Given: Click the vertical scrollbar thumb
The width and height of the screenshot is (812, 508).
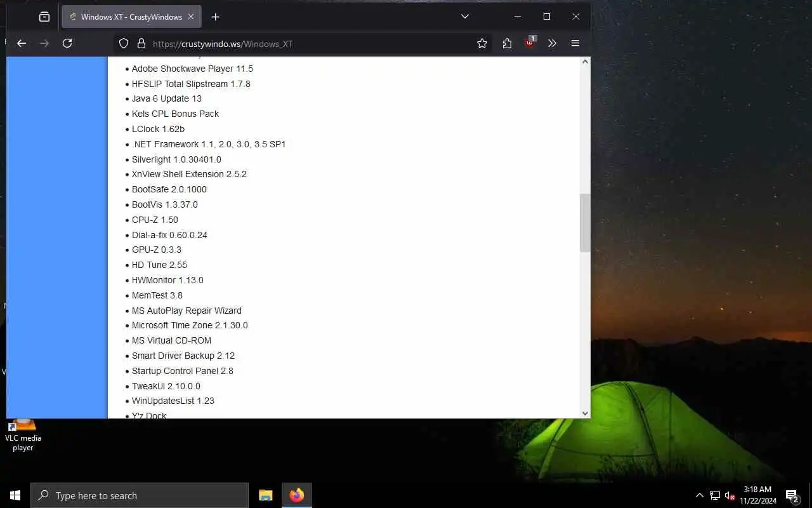Looking at the screenshot, I should pyautogui.click(x=585, y=223).
